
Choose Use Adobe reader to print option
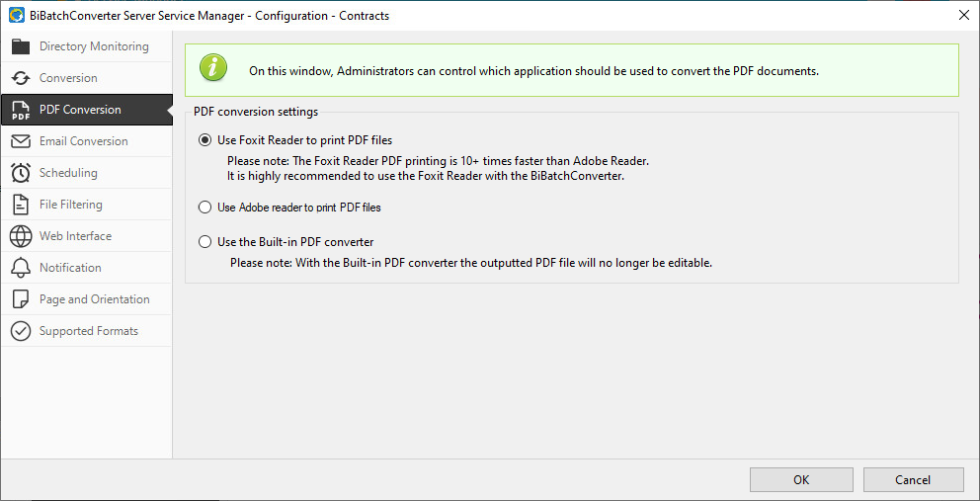(205, 208)
